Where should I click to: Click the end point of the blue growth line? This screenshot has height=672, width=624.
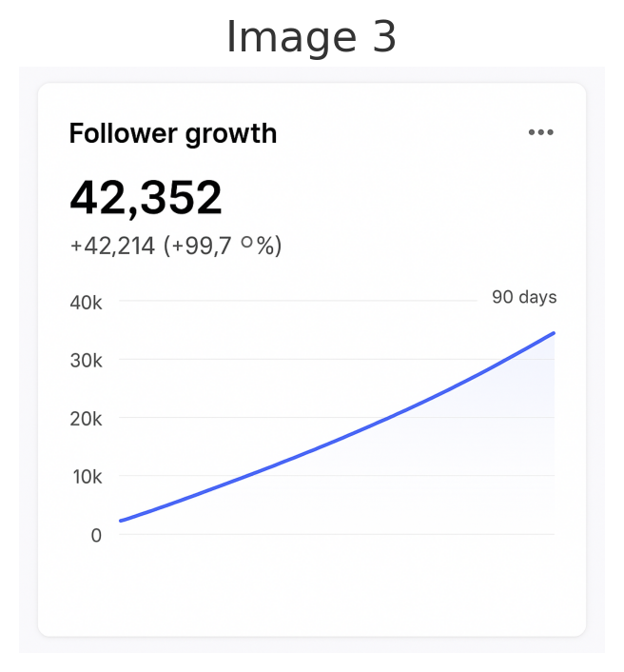[x=554, y=333]
